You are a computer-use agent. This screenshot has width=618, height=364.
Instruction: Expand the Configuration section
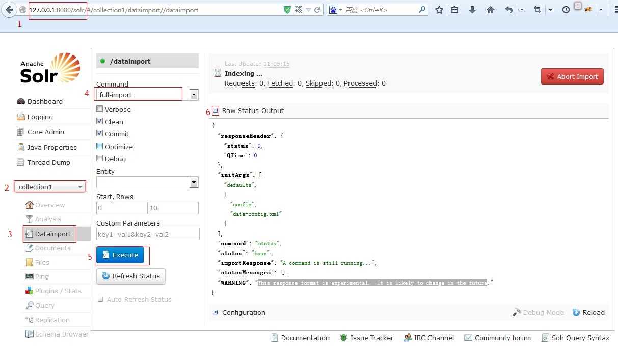click(x=216, y=312)
